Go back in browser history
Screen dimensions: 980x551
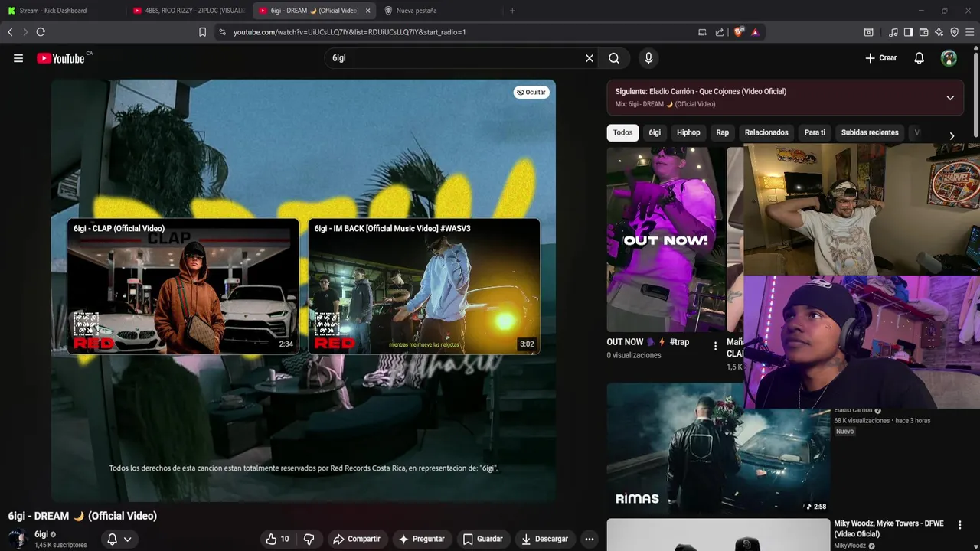coord(10,32)
